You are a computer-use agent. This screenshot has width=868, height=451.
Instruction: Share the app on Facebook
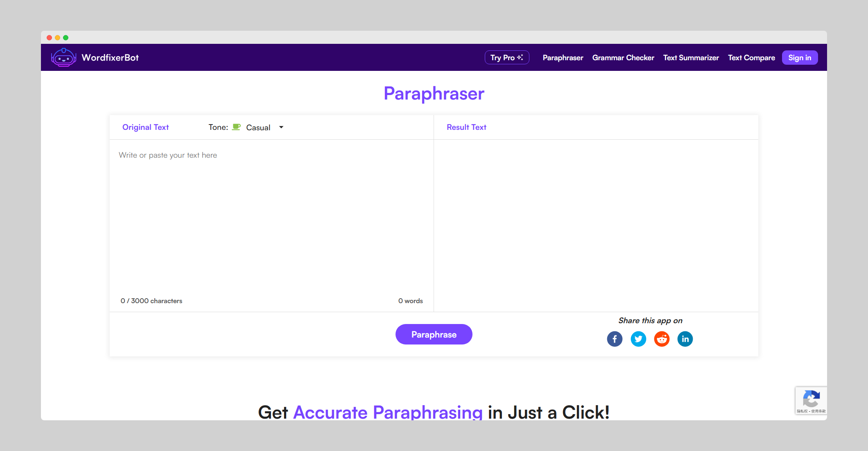pyautogui.click(x=615, y=339)
